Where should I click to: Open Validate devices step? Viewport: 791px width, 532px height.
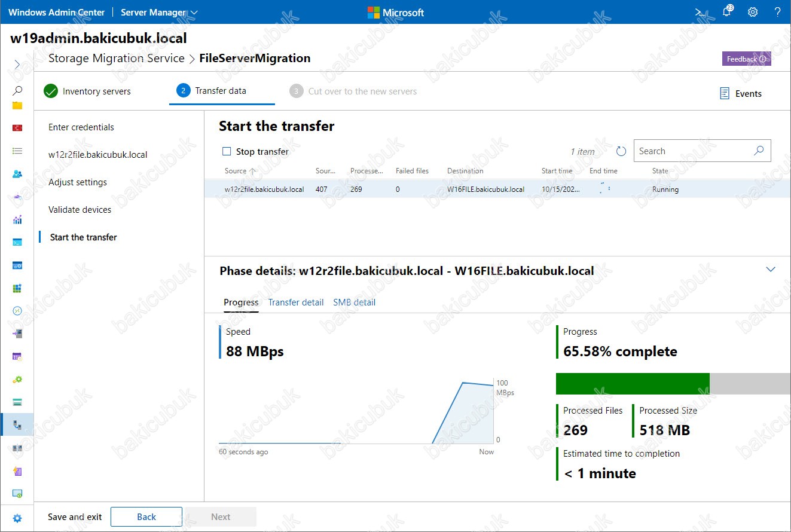(x=80, y=210)
